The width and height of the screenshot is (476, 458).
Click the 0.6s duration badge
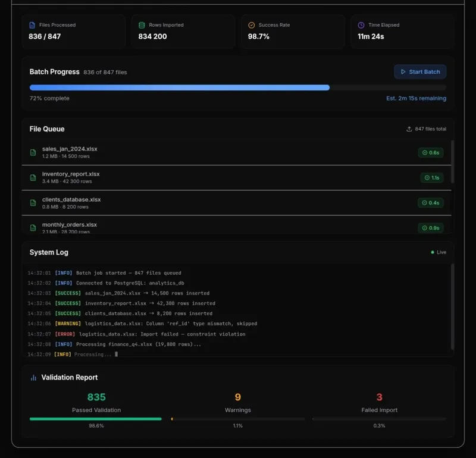pyautogui.click(x=430, y=153)
